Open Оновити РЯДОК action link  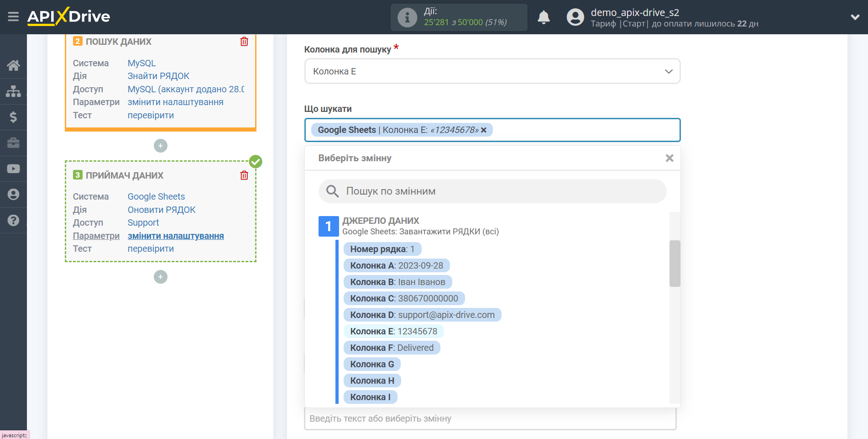[x=162, y=210]
